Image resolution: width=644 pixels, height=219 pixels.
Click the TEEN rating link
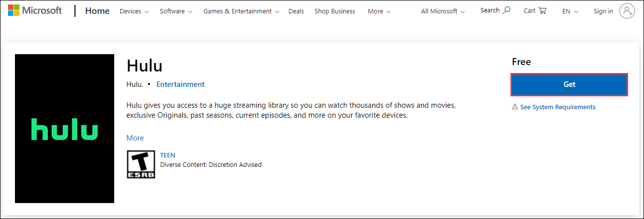168,155
